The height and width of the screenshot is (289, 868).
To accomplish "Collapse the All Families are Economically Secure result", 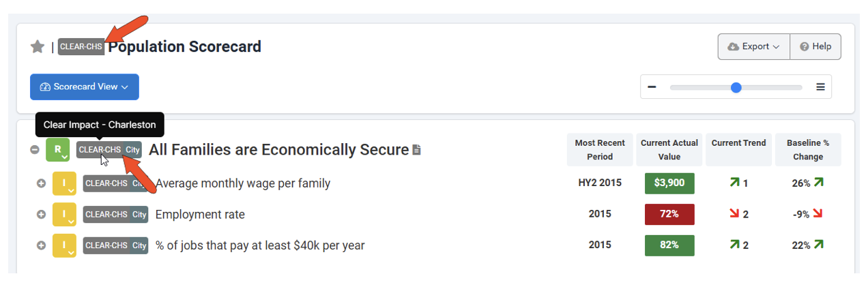I will [x=35, y=150].
